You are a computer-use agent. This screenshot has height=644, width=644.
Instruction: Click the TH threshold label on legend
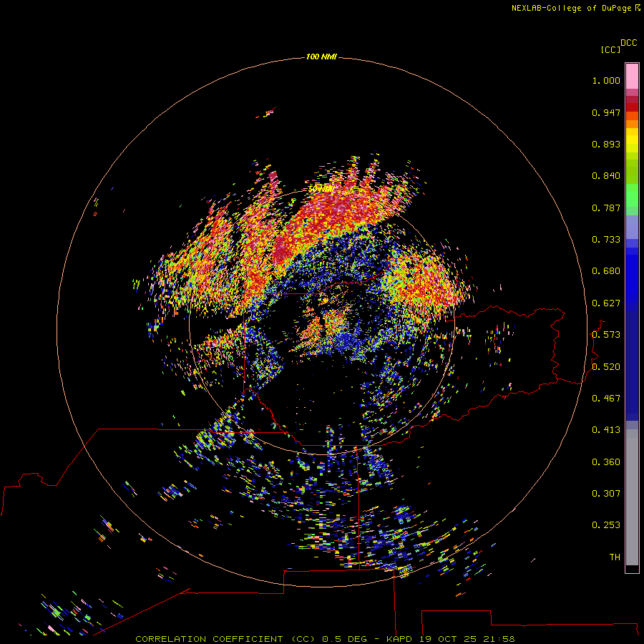pos(615,557)
